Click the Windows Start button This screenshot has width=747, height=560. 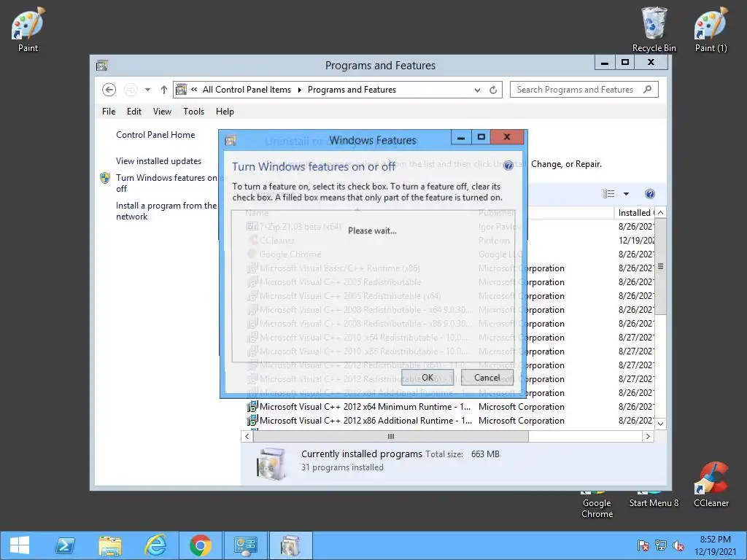[20, 545]
